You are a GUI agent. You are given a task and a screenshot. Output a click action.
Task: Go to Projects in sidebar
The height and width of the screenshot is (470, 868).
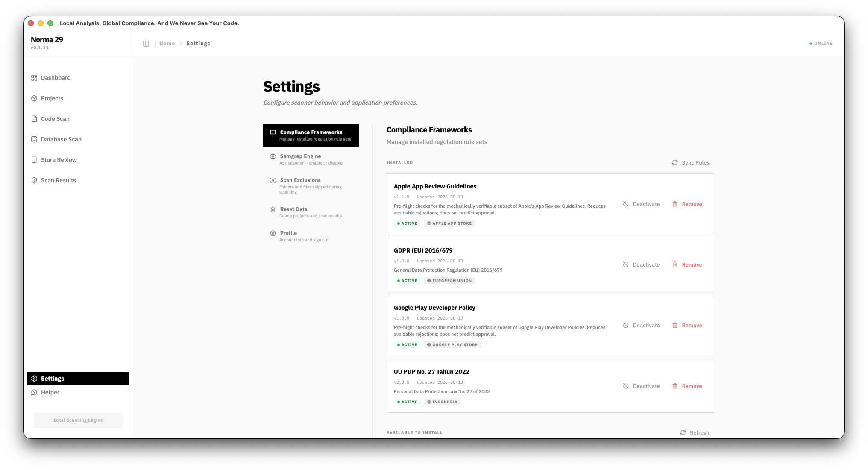[x=78, y=98]
